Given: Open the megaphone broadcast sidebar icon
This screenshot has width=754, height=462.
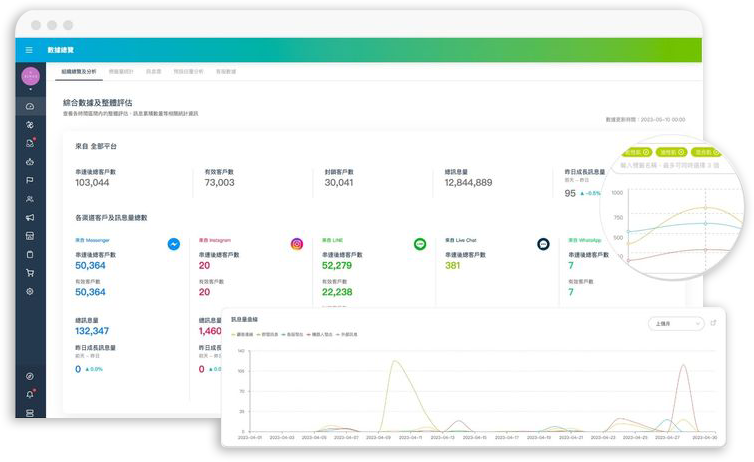Looking at the screenshot, I should (x=30, y=217).
